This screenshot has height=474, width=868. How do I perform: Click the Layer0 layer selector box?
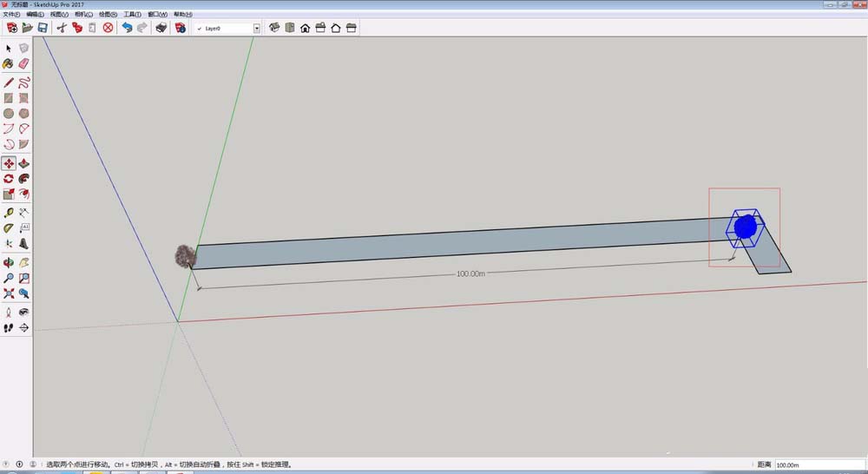226,28
